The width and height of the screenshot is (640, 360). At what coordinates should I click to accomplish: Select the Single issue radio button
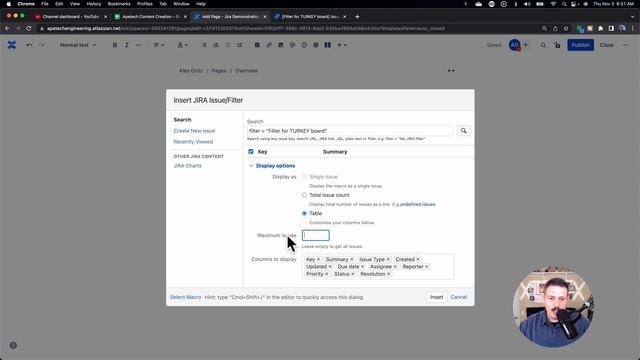(x=304, y=177)
